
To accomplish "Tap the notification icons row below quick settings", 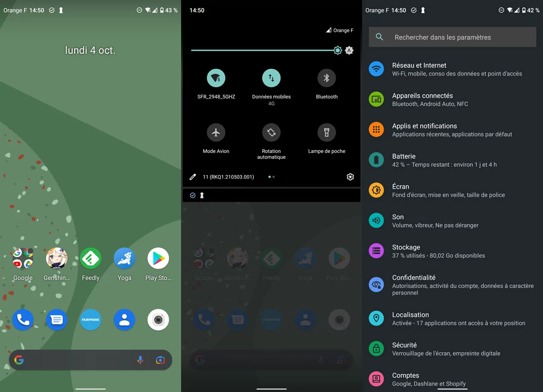I will pyautogui.click(x=271, y=195).
